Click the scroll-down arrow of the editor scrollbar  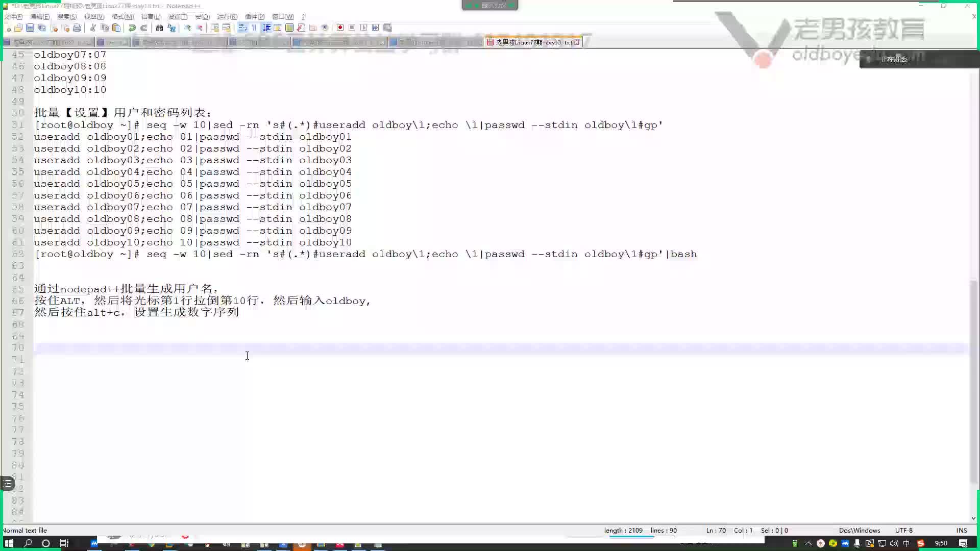pyautogui.click(x=974, y=518)
